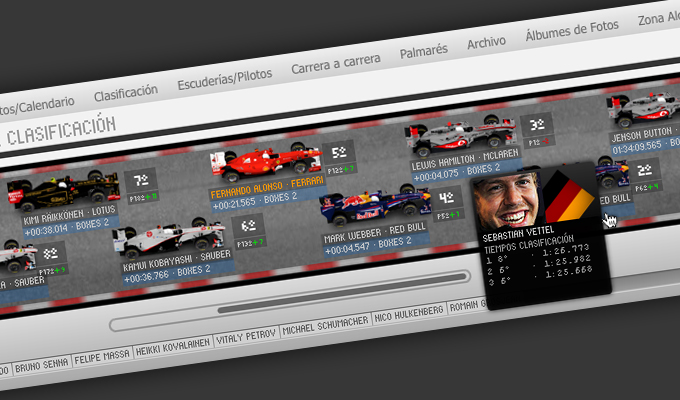This screenshot has width=680, height=400.
Task: Click the 'Jenson Button' name label
Action: (641, 134)
